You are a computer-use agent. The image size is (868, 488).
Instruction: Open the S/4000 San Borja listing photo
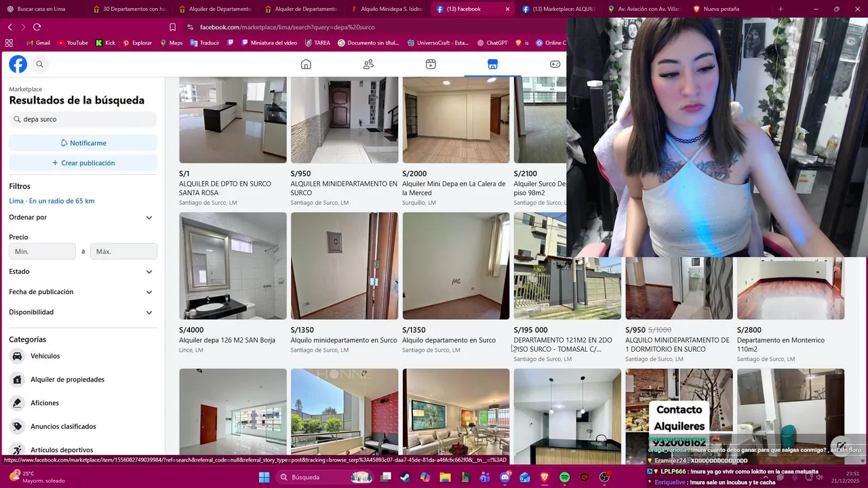tap(233, 266)
